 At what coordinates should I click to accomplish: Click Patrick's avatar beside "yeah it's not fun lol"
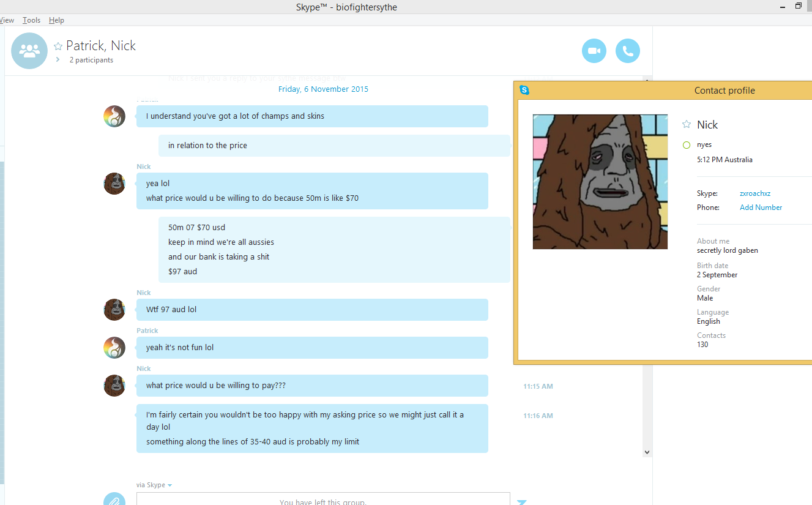(x=114, y=348)
